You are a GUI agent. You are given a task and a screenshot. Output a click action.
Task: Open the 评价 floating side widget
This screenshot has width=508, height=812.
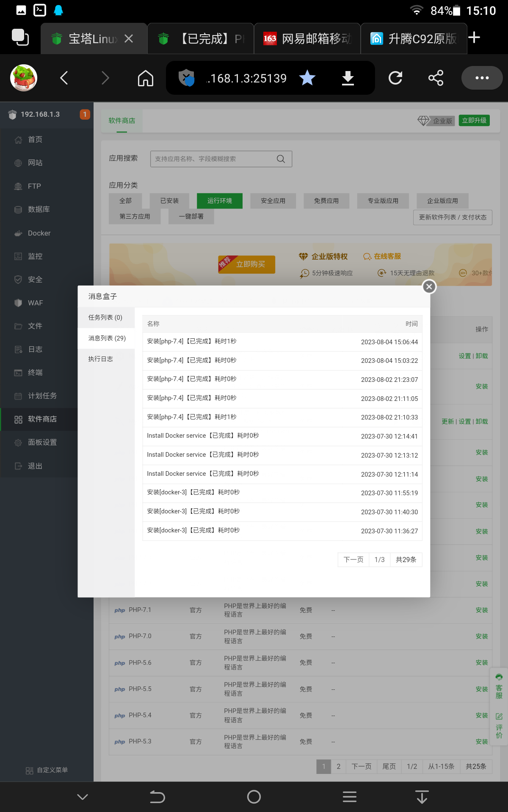coord(499,725)
